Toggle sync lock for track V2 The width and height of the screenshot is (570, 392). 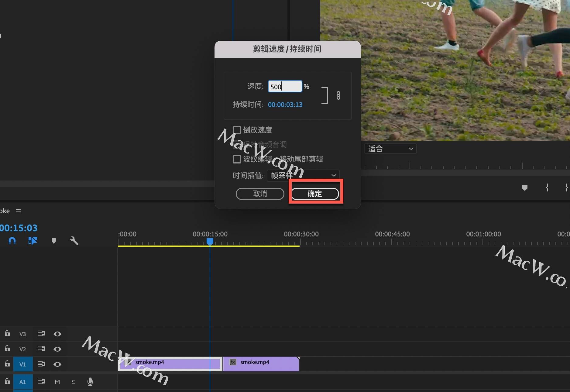click(x=41, y=349)
